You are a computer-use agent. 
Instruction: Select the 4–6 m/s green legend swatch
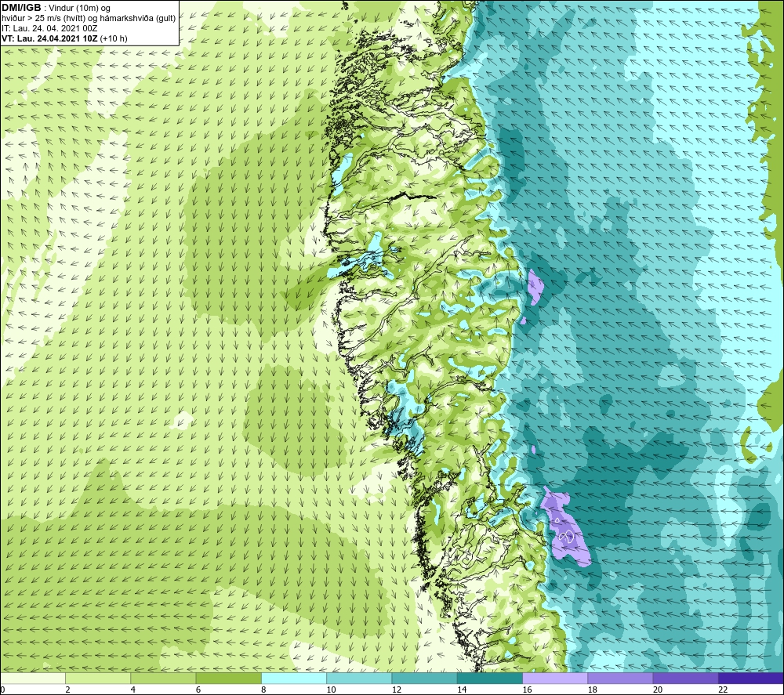[x=163, y=679]
